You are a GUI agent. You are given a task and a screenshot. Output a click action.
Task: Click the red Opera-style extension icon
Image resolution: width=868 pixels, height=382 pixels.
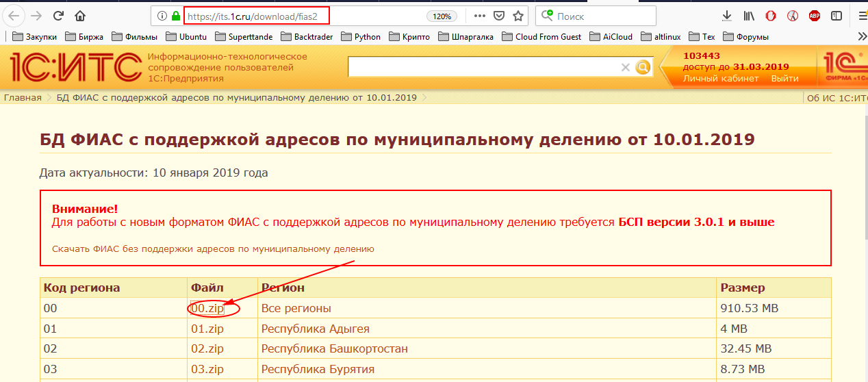click(771, 16)
